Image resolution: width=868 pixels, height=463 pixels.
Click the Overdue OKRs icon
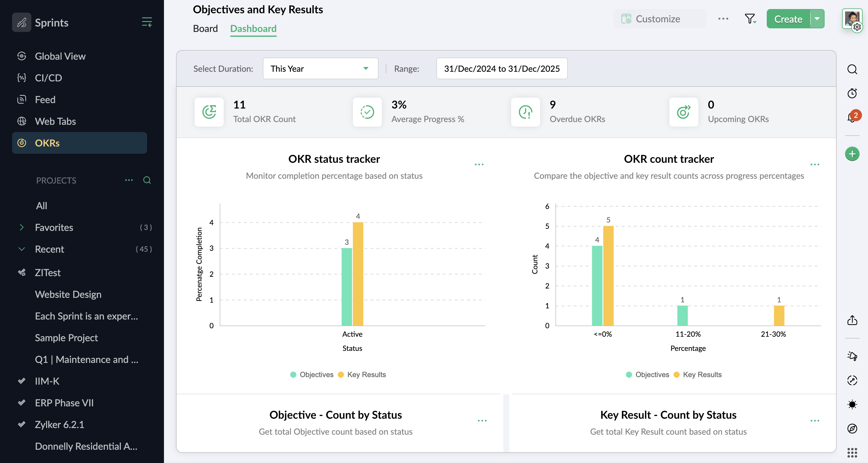tap(525, 112)
